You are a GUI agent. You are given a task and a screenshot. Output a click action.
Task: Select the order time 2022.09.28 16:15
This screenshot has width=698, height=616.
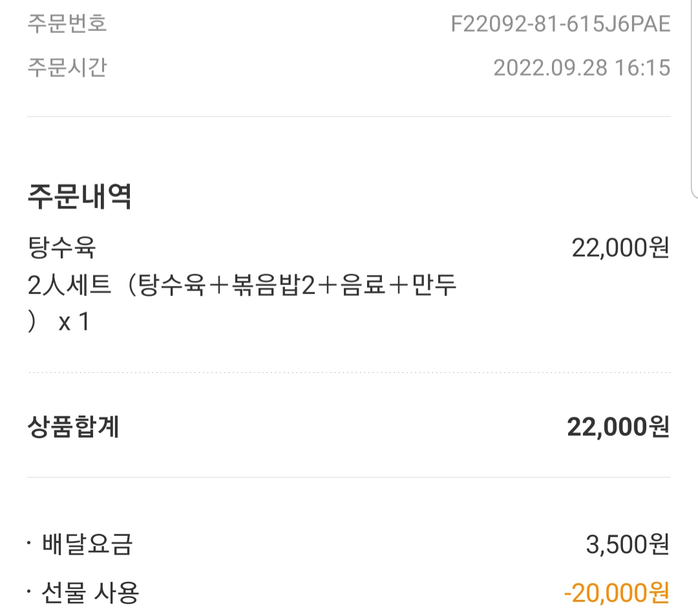(582, 68)
